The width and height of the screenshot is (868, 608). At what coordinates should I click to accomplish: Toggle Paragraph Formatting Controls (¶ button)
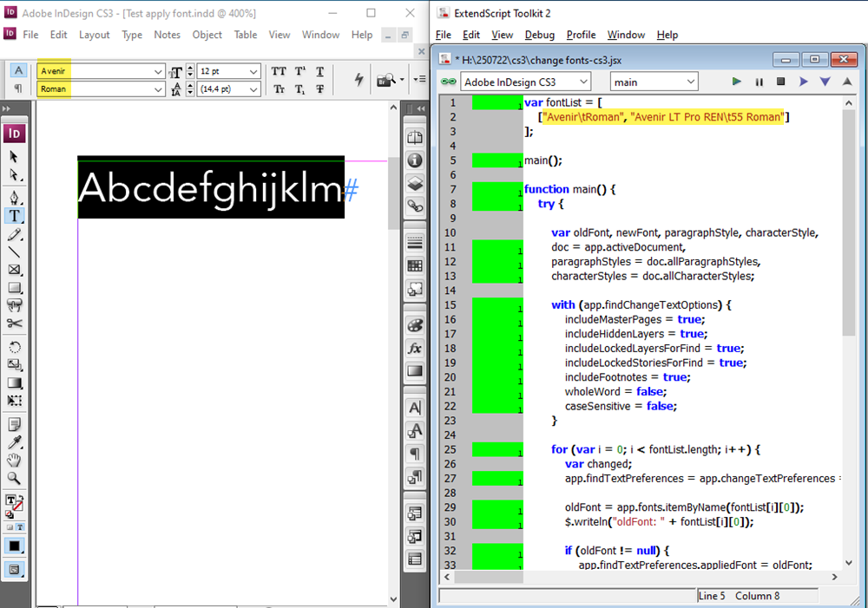coord(18,88)
